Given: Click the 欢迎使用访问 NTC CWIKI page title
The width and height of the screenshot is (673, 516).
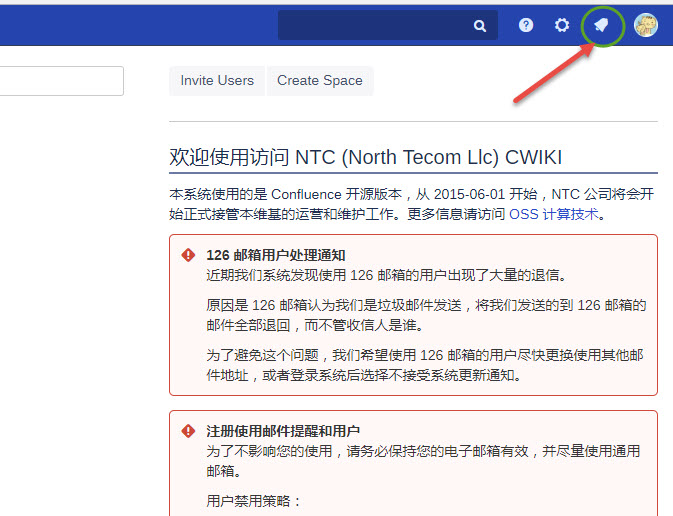Looking at the screenshot, I should [366, 157].
